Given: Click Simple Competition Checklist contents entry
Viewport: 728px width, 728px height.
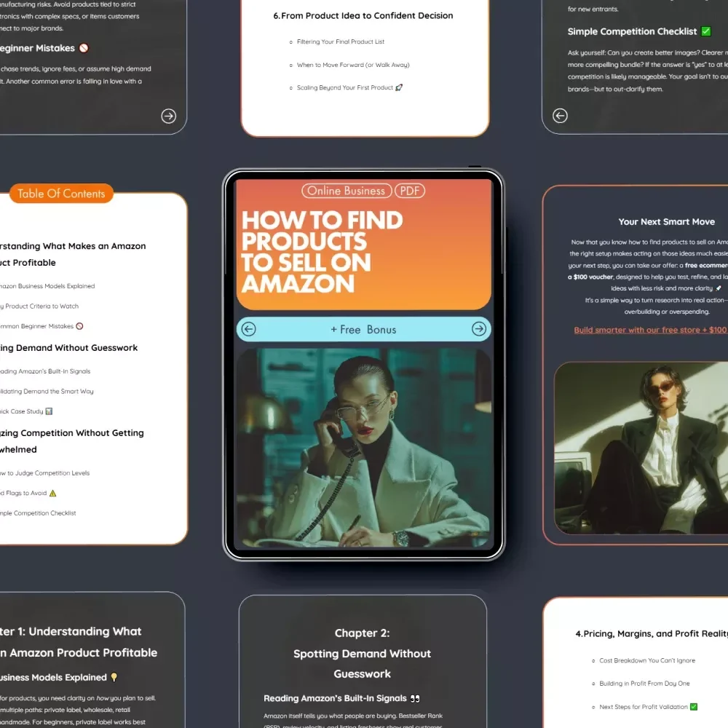Looking at the screenshot, I should point(38,513).
